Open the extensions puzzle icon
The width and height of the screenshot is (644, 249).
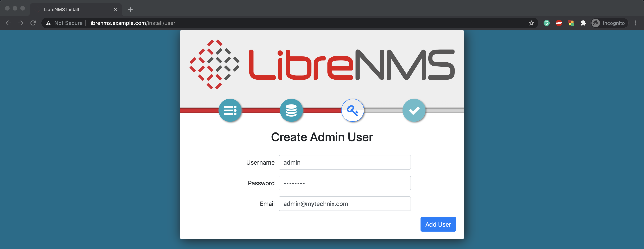pos(583,23)
